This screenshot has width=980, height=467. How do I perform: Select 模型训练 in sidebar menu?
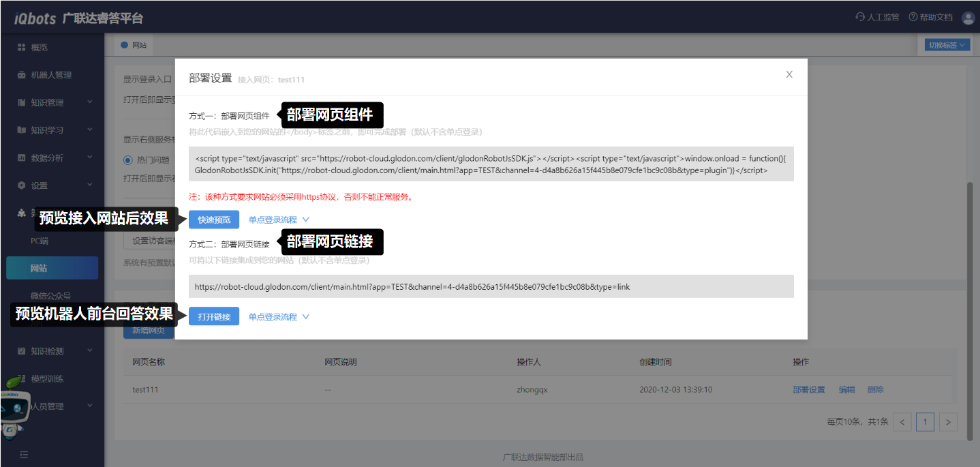(x=47, y=379)
